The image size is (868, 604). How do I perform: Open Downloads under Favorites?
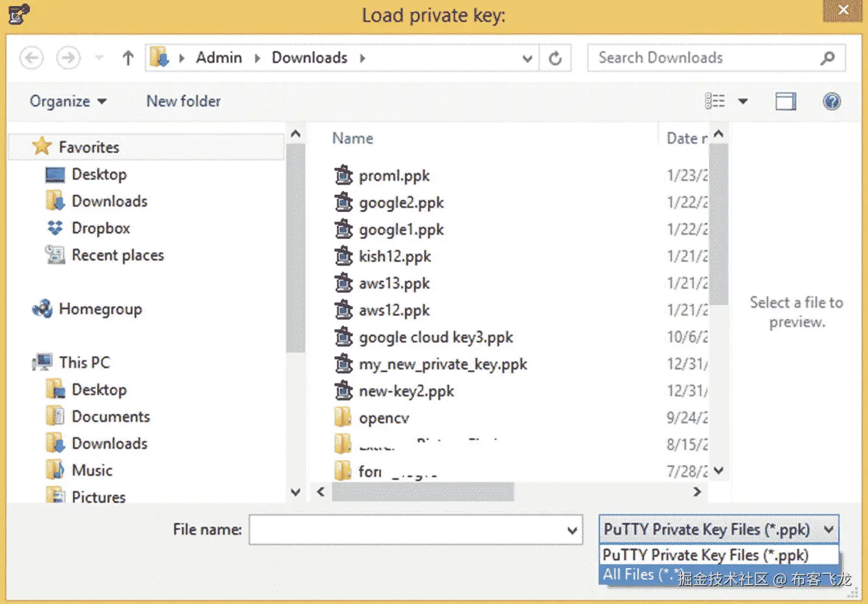110,201
